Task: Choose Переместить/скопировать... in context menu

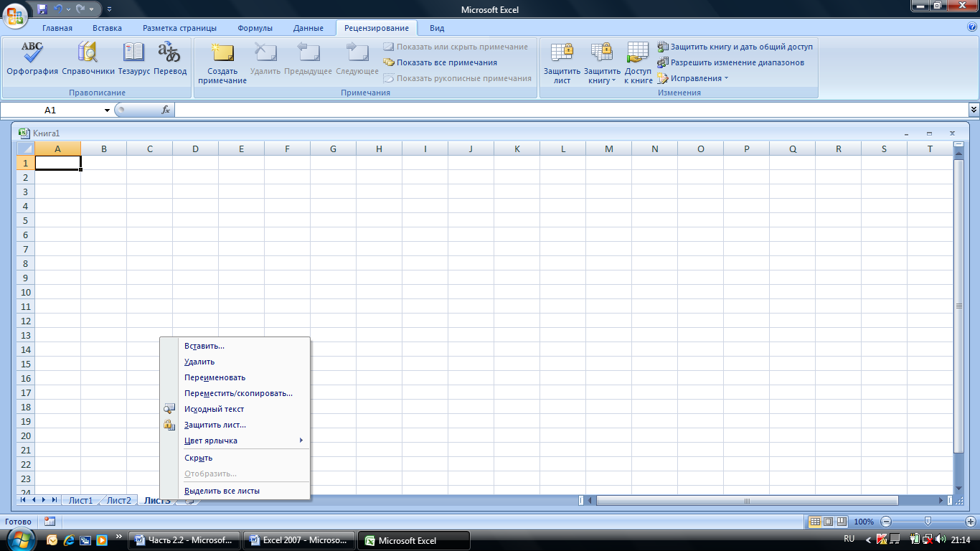Action: click(x=235, y=393)
